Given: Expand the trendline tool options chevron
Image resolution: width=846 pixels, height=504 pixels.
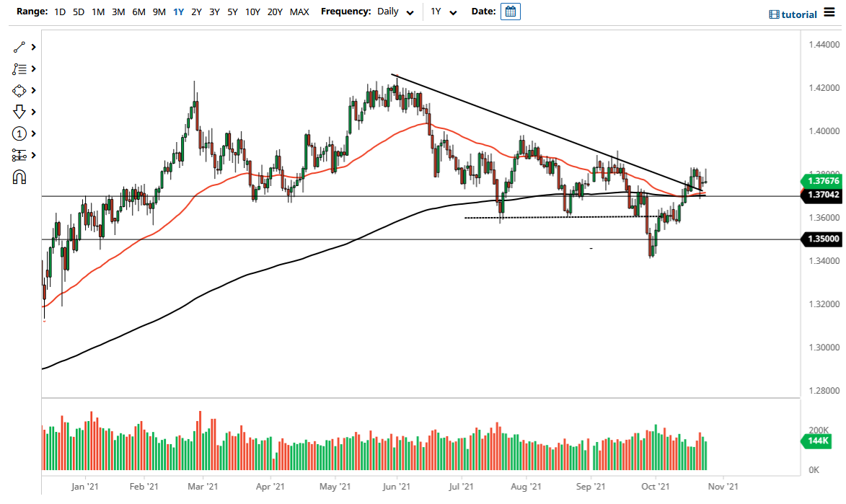Looking at the screenshot, I should point(32,47).
